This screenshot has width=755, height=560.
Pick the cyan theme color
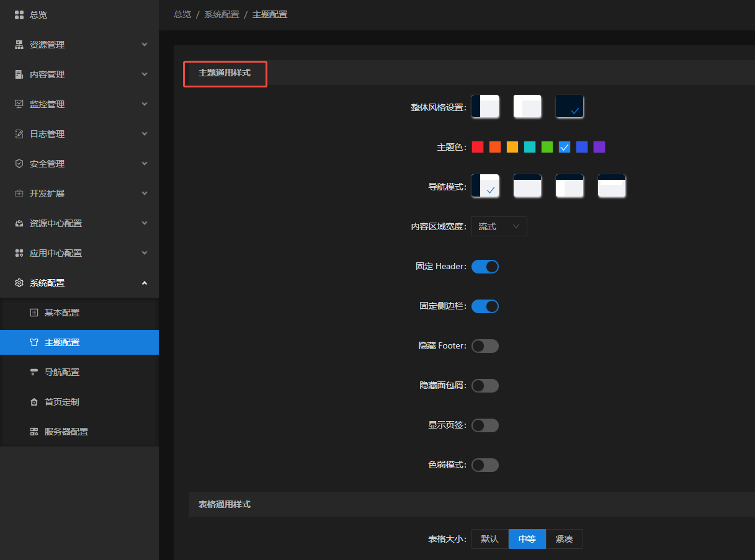pyautogui.click(x=530, y=147)
